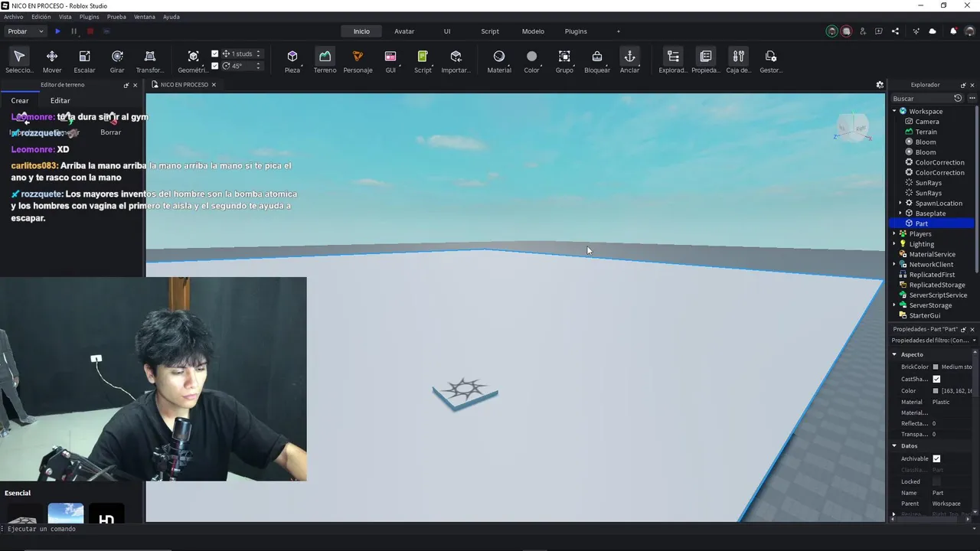Close the NICO EN PROCESO tab

(x=214, y=85)
